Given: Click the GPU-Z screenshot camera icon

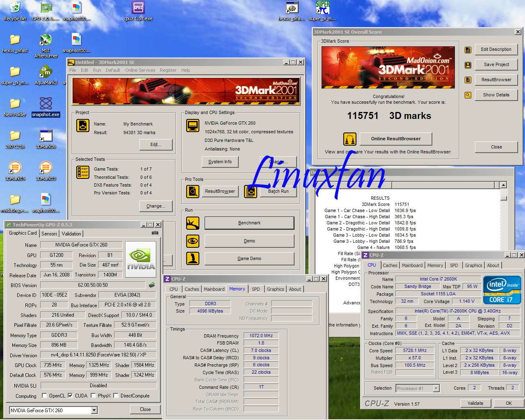Looking at the screenshot, I should click(155, 233).
